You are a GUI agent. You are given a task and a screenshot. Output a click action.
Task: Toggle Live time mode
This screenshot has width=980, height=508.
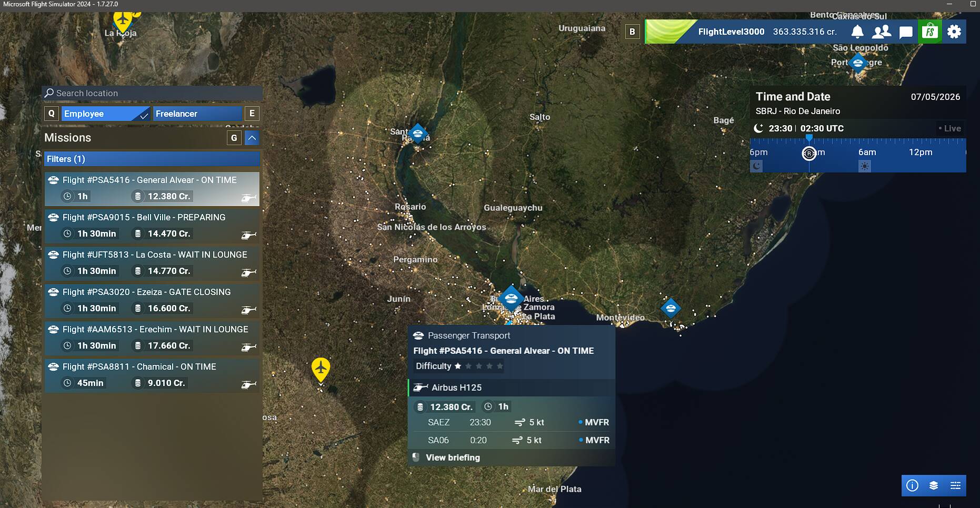[x=949, y=128]
